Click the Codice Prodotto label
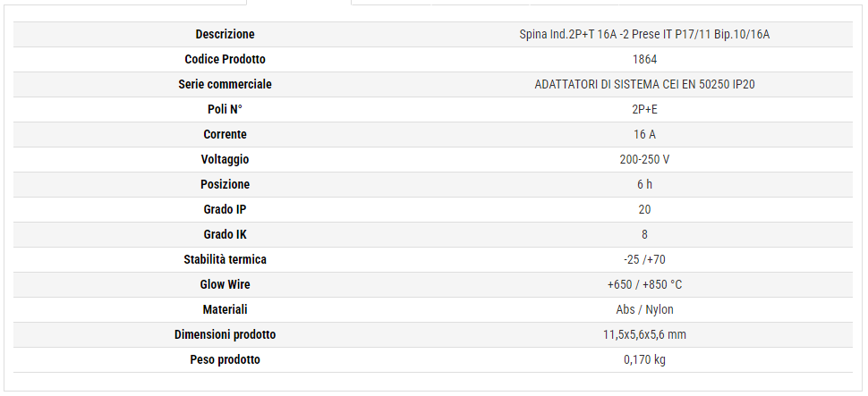Screen dimensions: 868x396 pyautogui.click(x=225, y=60)
